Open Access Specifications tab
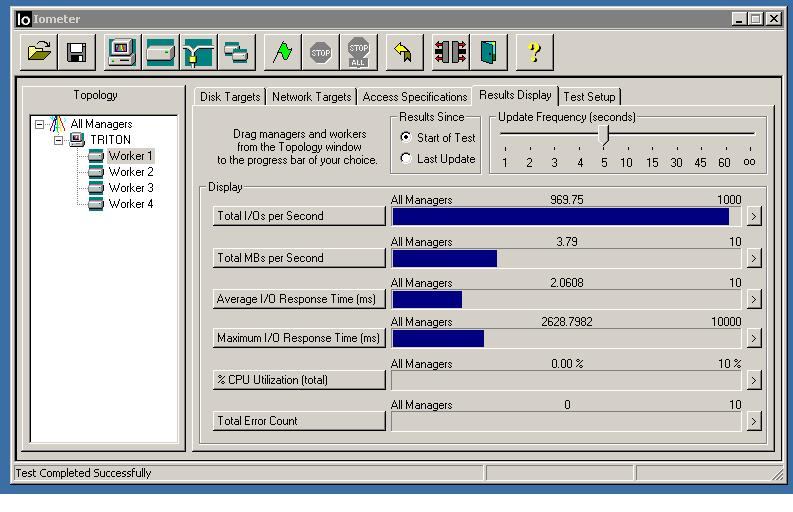793x512 pixels. pyautogui.click(x=415, y=97)
